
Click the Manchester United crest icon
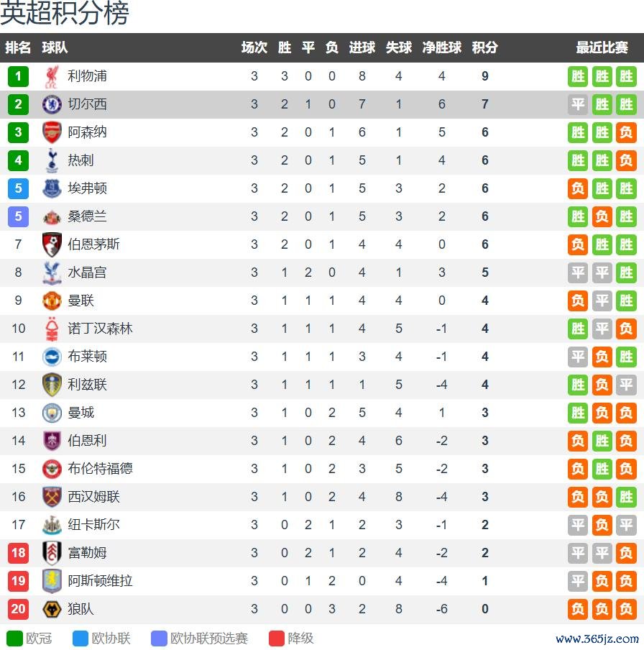tap(52, 301)
